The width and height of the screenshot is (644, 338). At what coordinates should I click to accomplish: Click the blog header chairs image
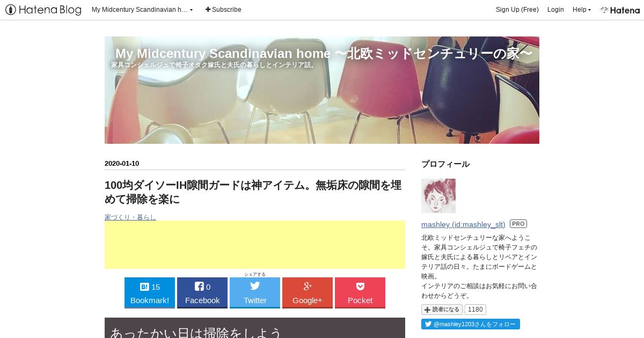click(x=322, y=90)
